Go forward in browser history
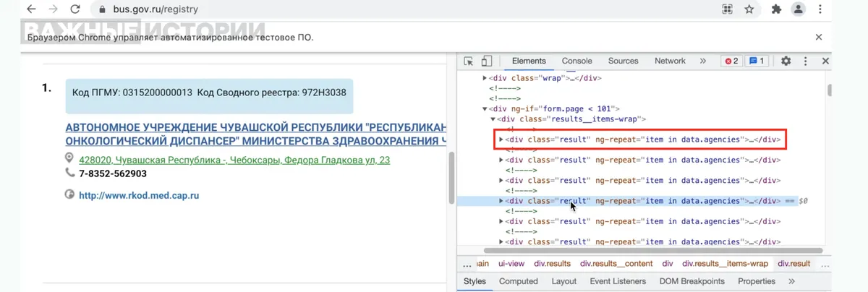Viewport: 868px width, 292px height. 53,9
